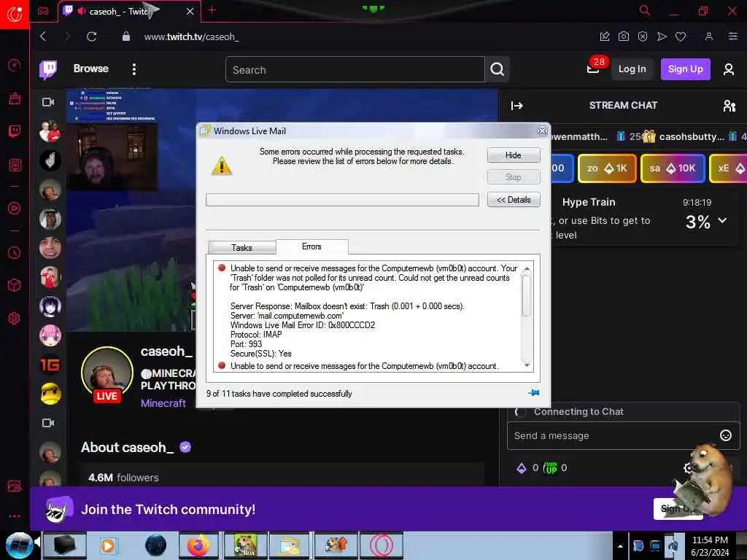Select the Errors tab
Screen dimensions: 747x560
coord(311,246)
